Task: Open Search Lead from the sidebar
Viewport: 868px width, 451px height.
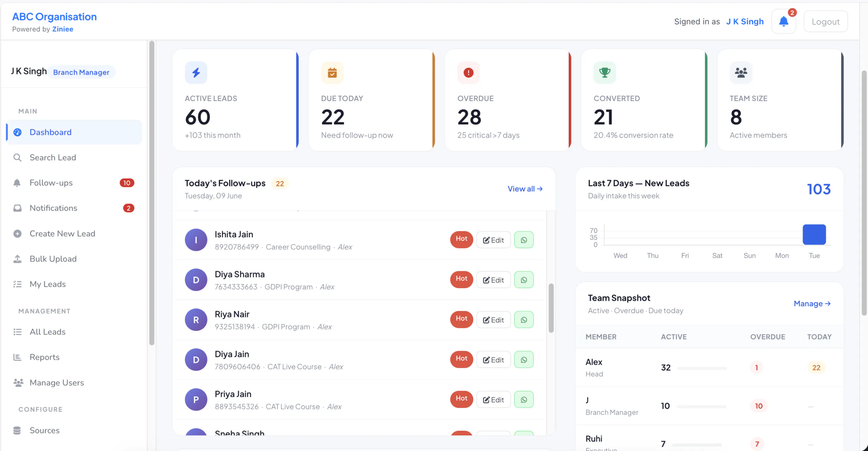Action: tap(74, 158)
